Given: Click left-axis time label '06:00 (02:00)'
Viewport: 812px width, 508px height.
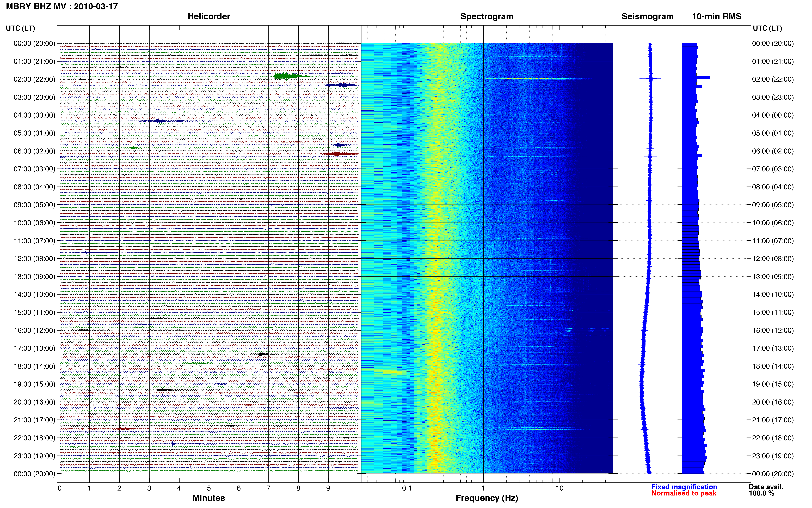Looking at the screenshot, I should pyautogui.click(x=34, y=151).
